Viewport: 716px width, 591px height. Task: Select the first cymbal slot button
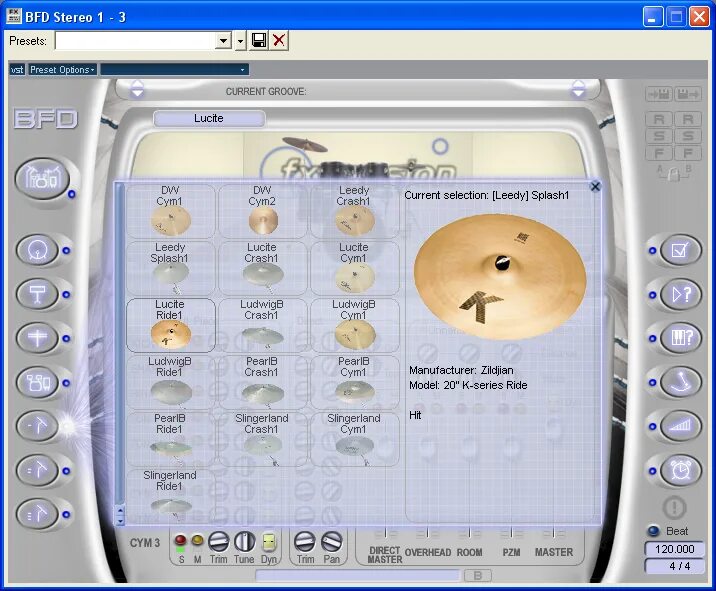[x=37, y=426]
